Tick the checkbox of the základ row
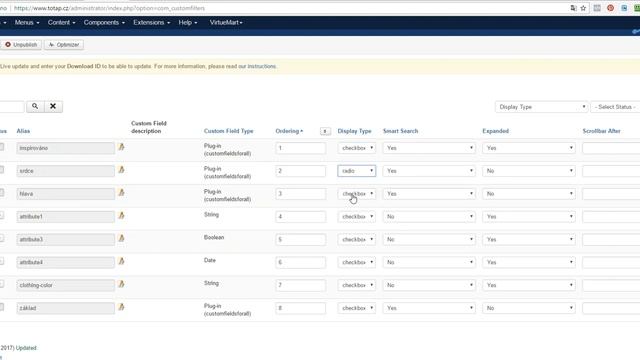640x360 pixels. coord(2,307)
